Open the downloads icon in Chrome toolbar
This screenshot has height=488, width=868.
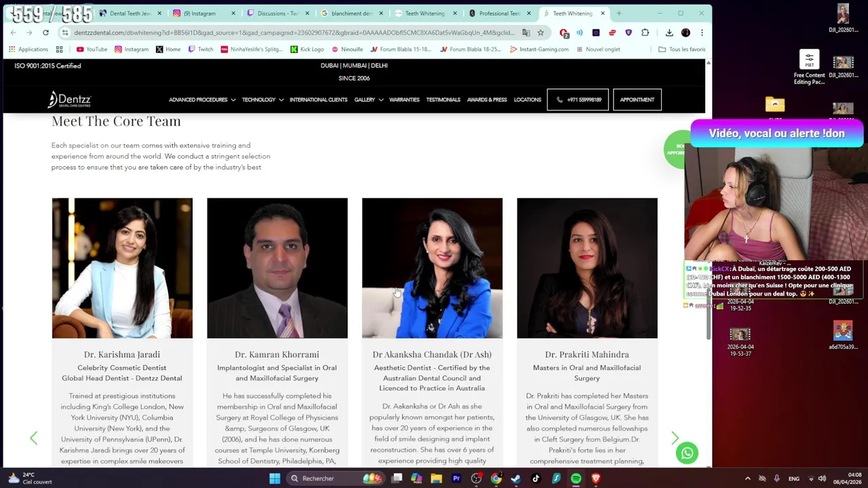point(669,33)
